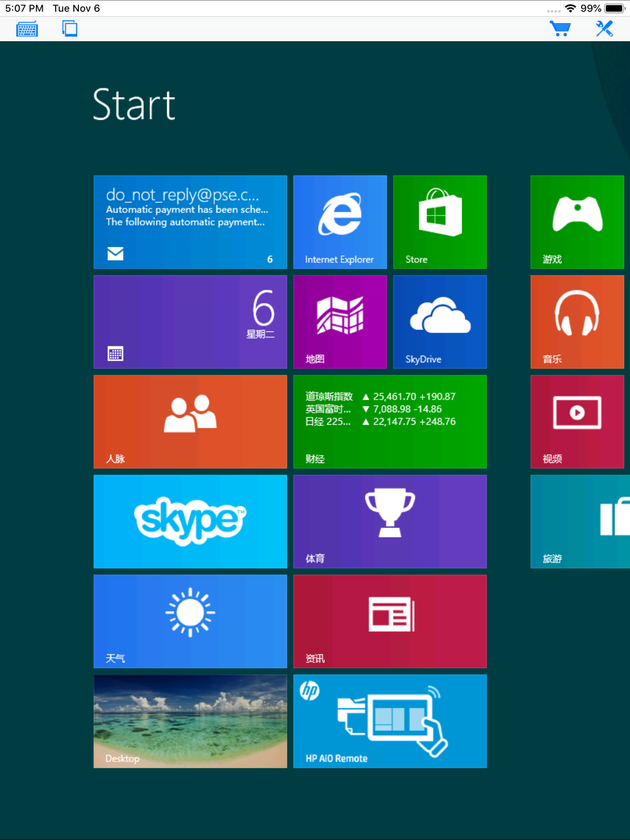This screenshot has height=840, width=630.
Task: Click the Desktop thumbnail tile
Action: click(190, 721)
